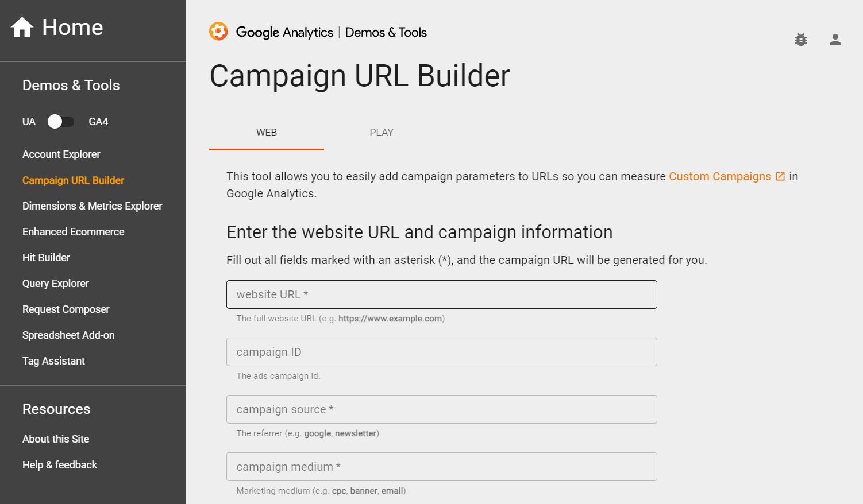Open the Account Explorer tool
863x504 pixels.
61,154
